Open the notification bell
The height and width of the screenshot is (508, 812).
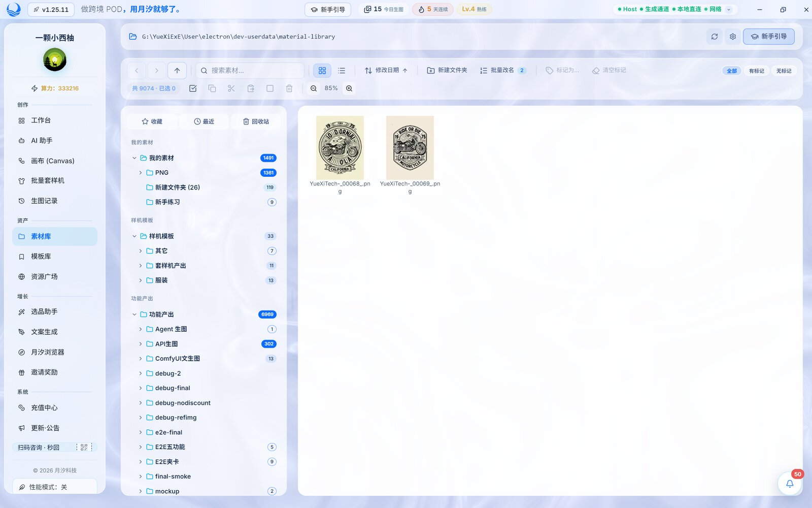coord(790,483)
